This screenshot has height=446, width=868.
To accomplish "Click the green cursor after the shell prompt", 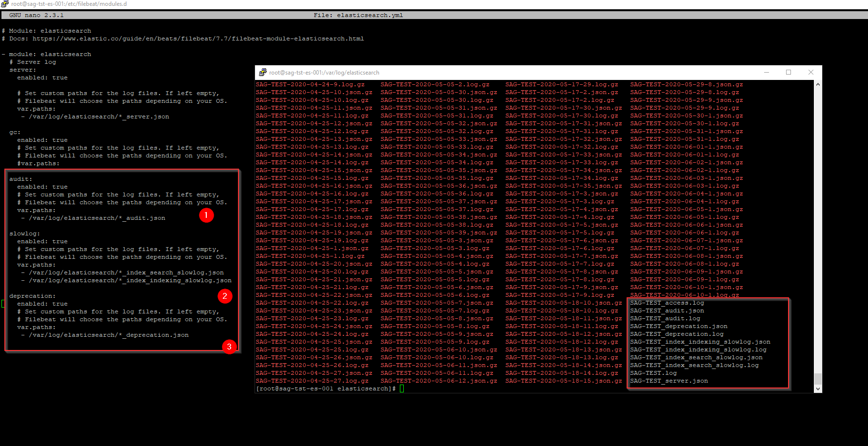I will (402, 388).
